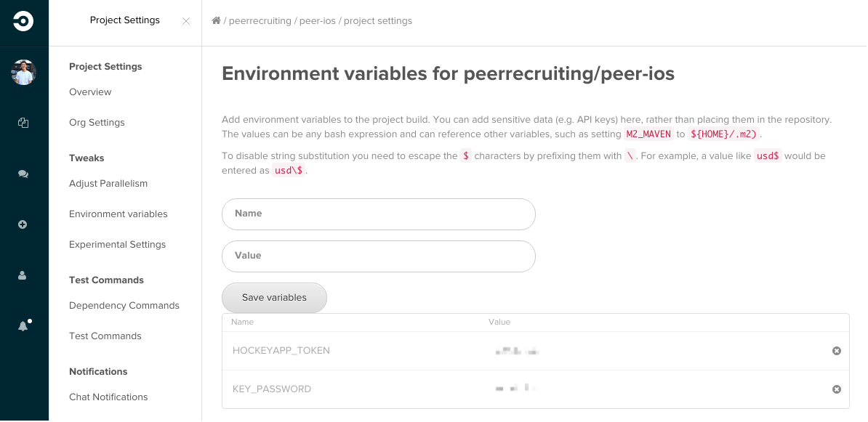This screenshot has width=868, height=422.
Task: Close the Project Settings panel
Action: [186, 21]
